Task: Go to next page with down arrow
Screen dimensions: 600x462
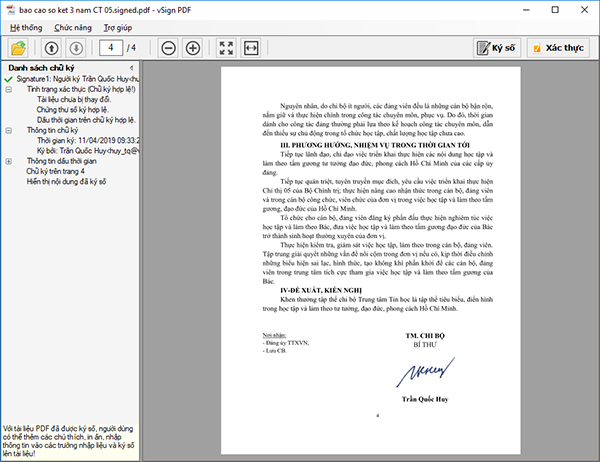Action: coord(75,48)
